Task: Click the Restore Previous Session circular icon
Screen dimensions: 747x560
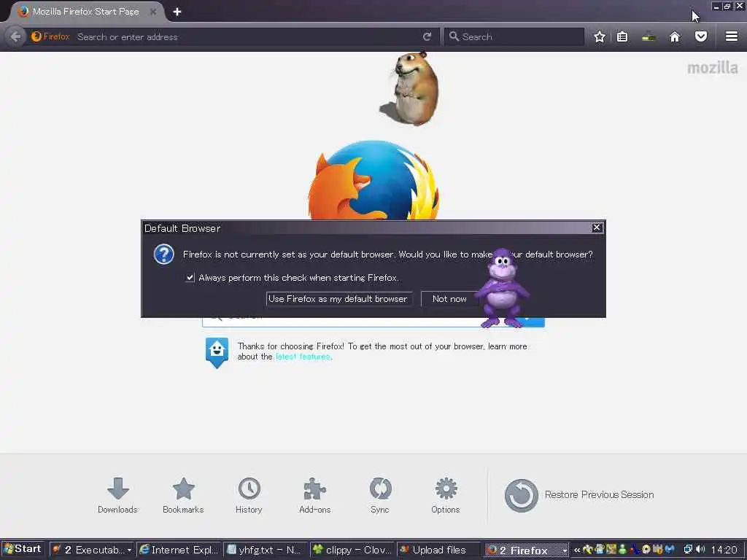Action: [x=521, y=495]
